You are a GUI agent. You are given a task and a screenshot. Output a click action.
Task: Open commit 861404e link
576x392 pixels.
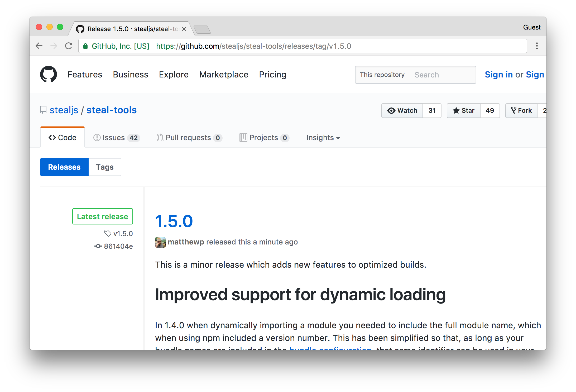pos(118,246)
